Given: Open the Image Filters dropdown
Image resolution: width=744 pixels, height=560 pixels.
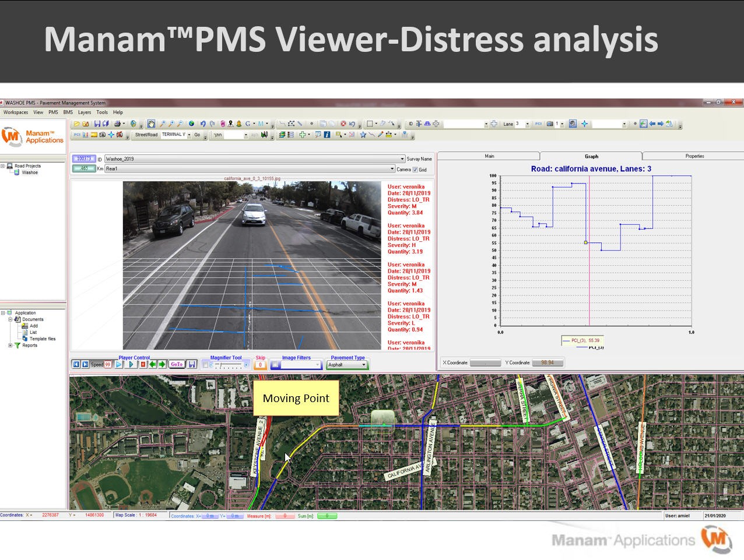Looking at the screenshot, I should pyautogui.click(x=318, y=365).
